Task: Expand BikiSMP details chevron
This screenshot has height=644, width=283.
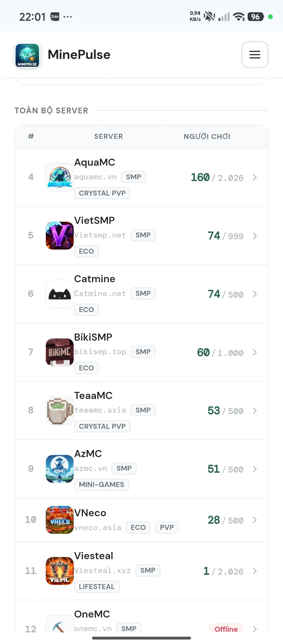Action: tap(255, 352)
